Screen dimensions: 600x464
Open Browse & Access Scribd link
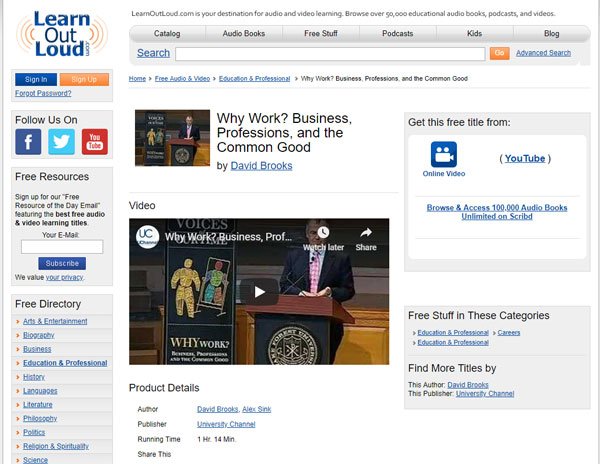pyautogui.click(x=497, y=212)
